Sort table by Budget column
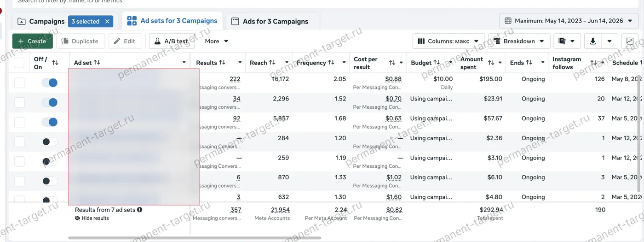644x242 pixels. (437, 63)
